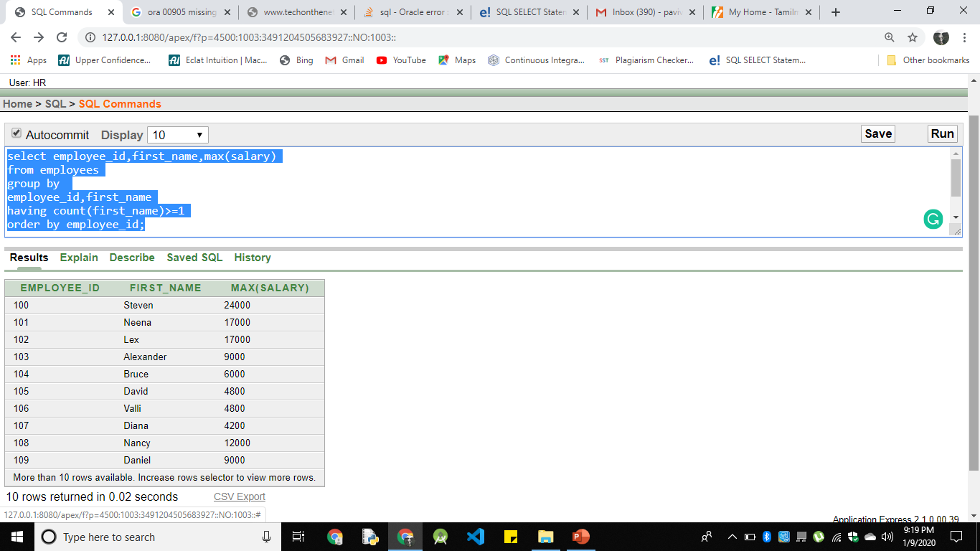Click the browser back arrow
Image resolution: width=980 pixels, height=551 pixels.
pyautogui.click(x=16, y=37)
